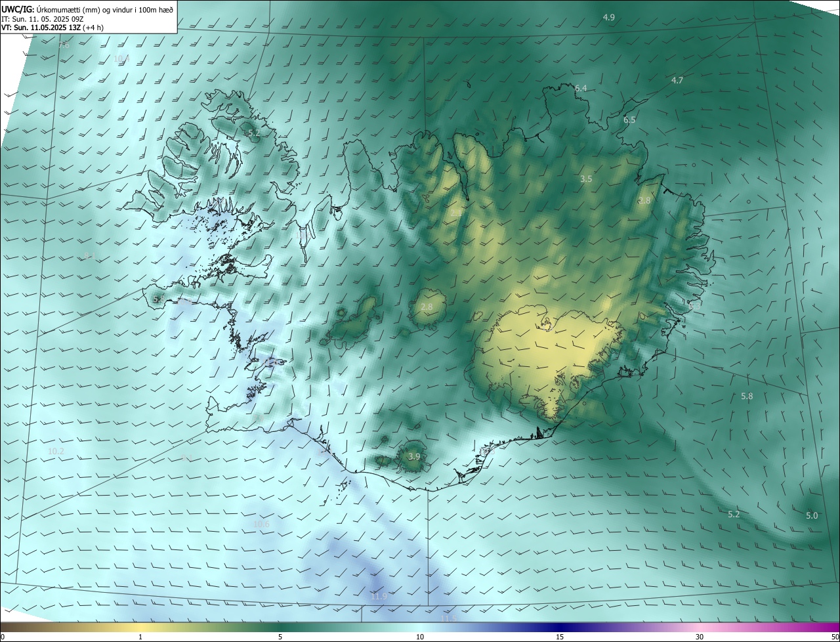Screen dimensions: 840x642
Task: Click the '0' tick on the colour scale
Action: [x=3, y=637]
